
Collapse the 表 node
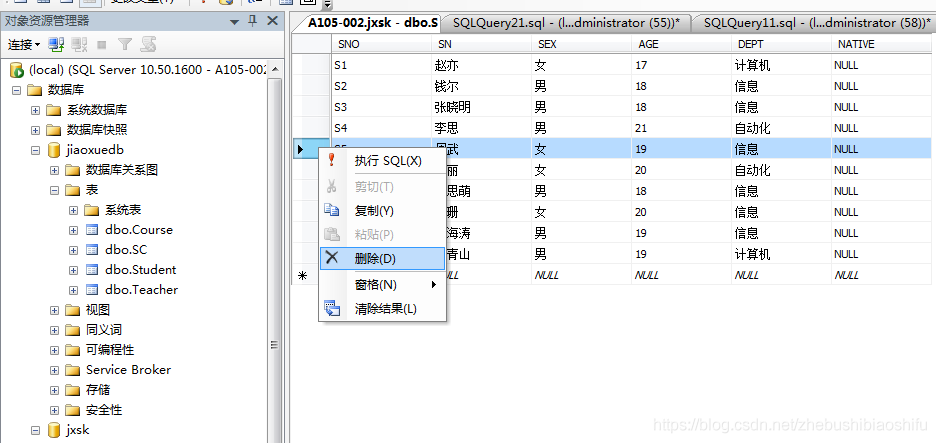[x=54, y=190]
